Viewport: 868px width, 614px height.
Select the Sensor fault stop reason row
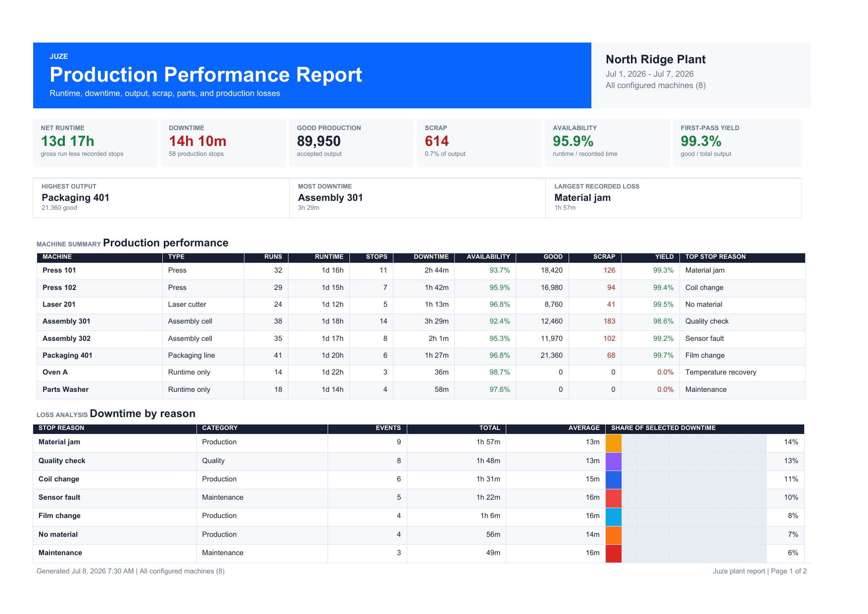click(x=419, y=498)
